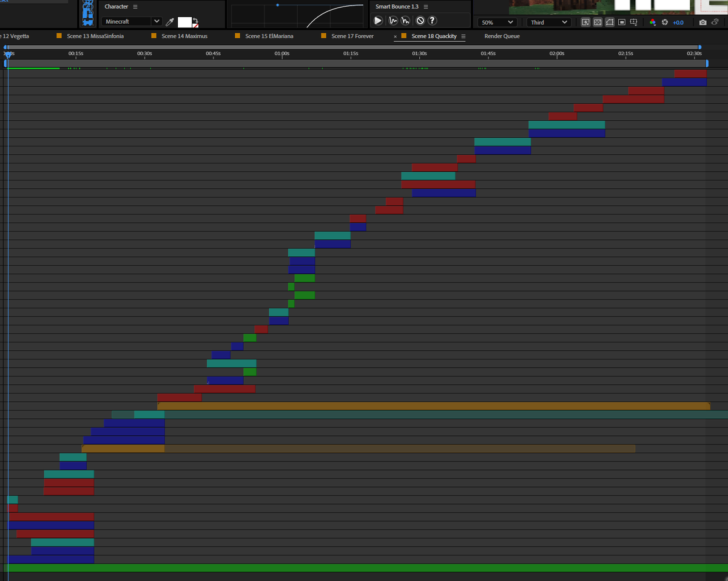Swap fill and stroke colors arrow
728x581 pixels.
(x=195, y=19)
